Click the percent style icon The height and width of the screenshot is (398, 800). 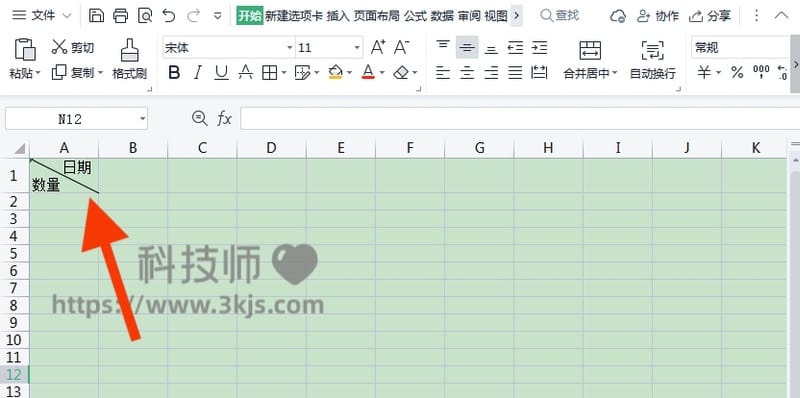[x=737, y=73]
